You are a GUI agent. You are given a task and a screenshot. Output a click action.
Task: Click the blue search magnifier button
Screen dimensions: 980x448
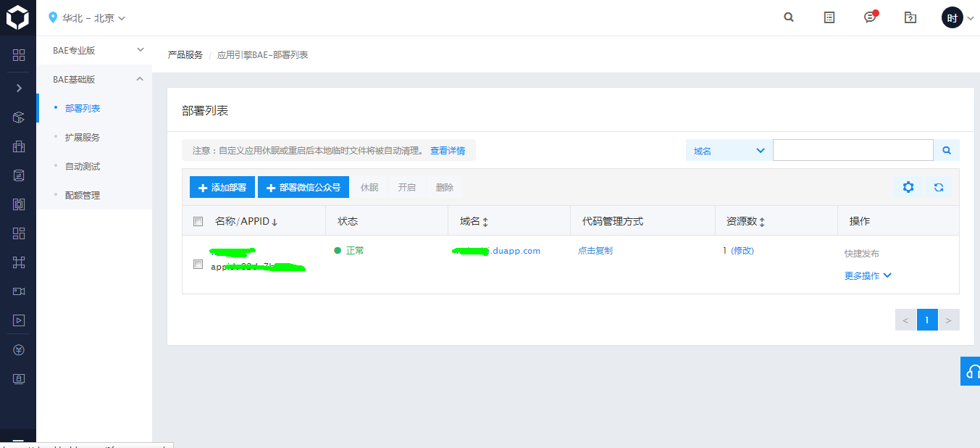pyautogui.click(x=946, y=150)
